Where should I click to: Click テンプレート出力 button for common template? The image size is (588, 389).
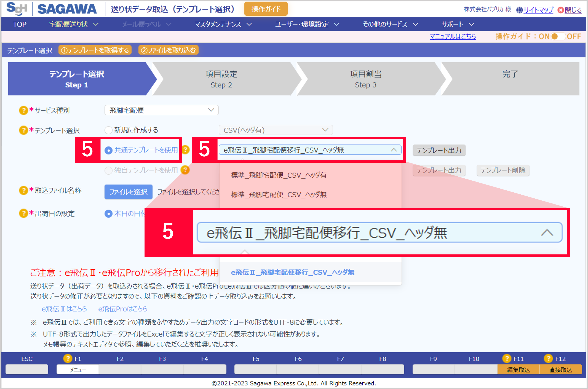(439, 150)
